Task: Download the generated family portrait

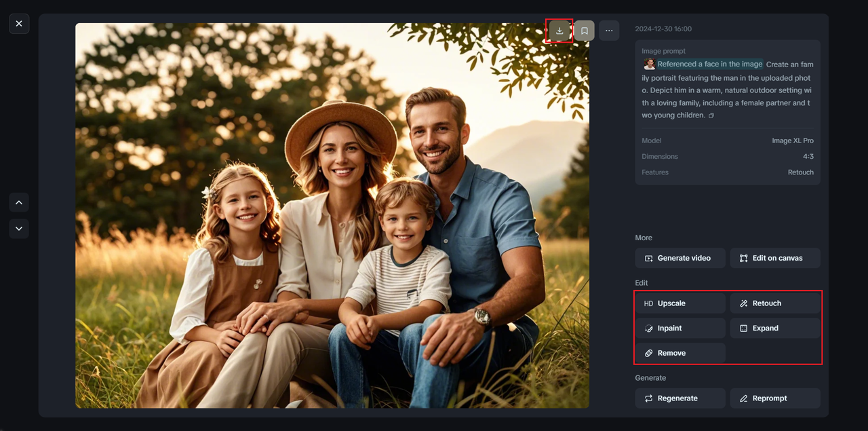Action: (x=559, y=31)
